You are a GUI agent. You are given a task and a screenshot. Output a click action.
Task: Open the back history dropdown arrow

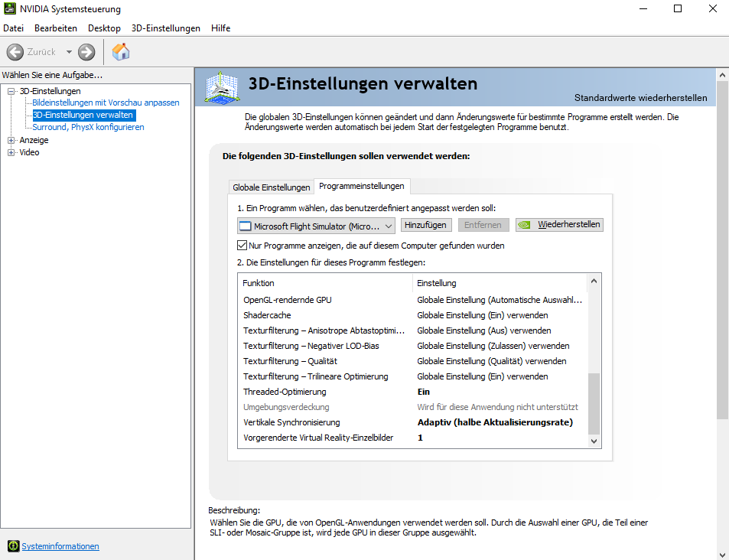(x=69, y=52)
